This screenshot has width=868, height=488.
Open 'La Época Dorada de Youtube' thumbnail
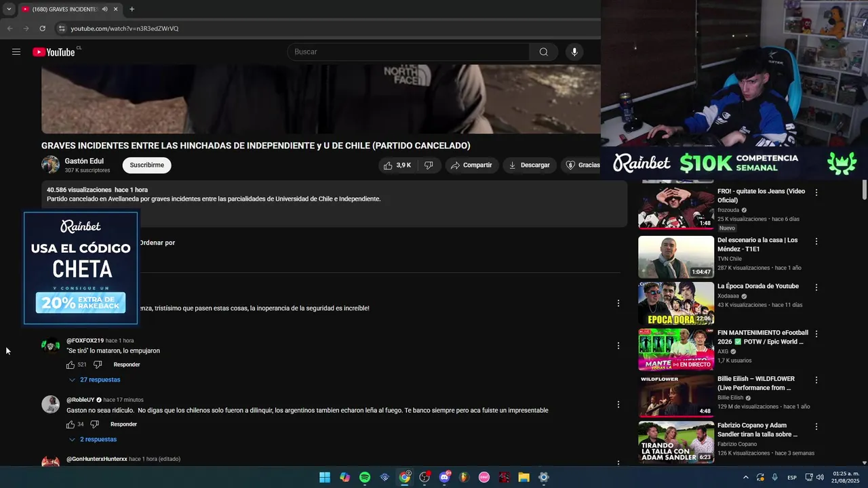pos(675,303)
